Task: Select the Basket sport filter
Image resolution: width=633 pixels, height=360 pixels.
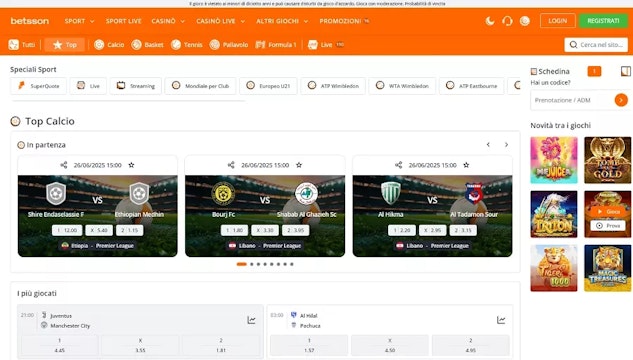Action: click(x=147, y=45)
